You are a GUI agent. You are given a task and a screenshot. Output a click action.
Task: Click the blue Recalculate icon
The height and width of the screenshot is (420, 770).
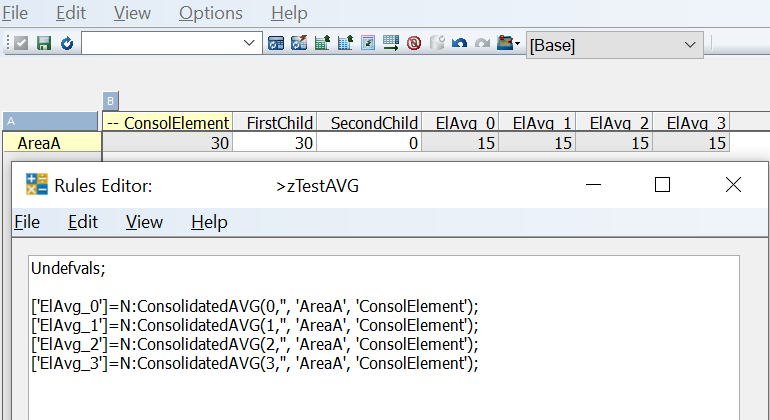pyautogui.click(x=66, y=44)
